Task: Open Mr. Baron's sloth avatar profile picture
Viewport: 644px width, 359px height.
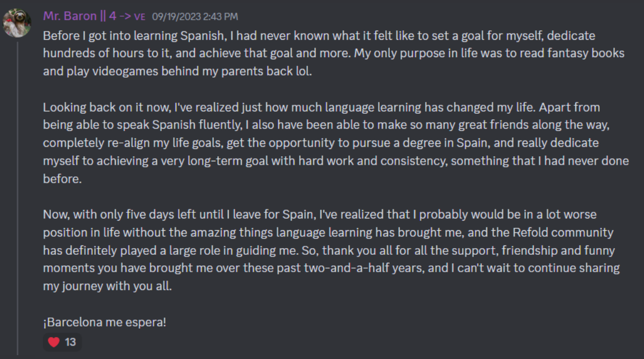Action: pyautogui.click(x=17, y=22)
